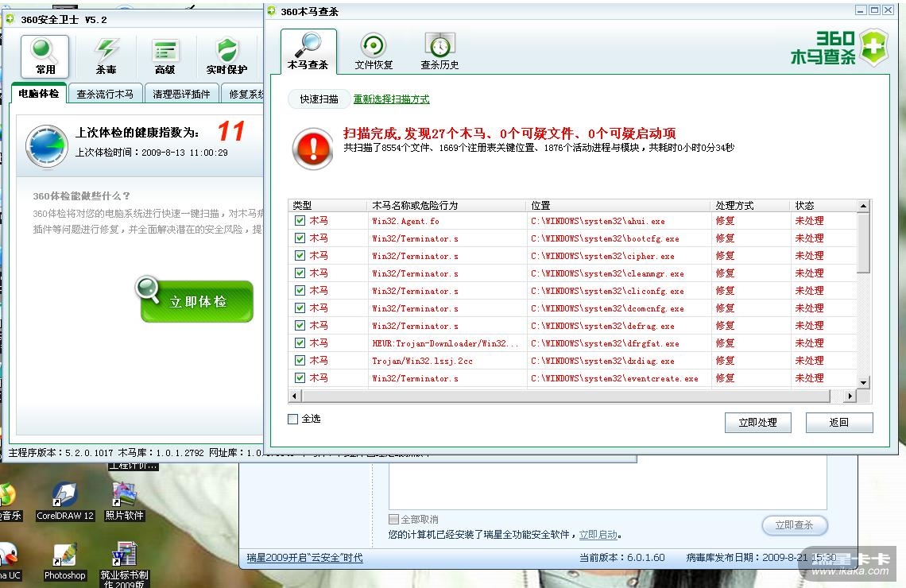
Task: Click the 立即处理 button
Action: 757,422
